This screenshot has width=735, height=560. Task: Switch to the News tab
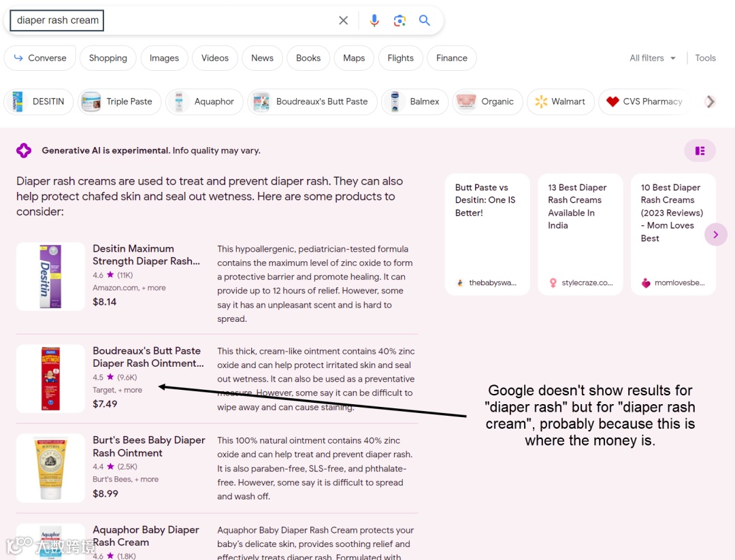[262, 58]
